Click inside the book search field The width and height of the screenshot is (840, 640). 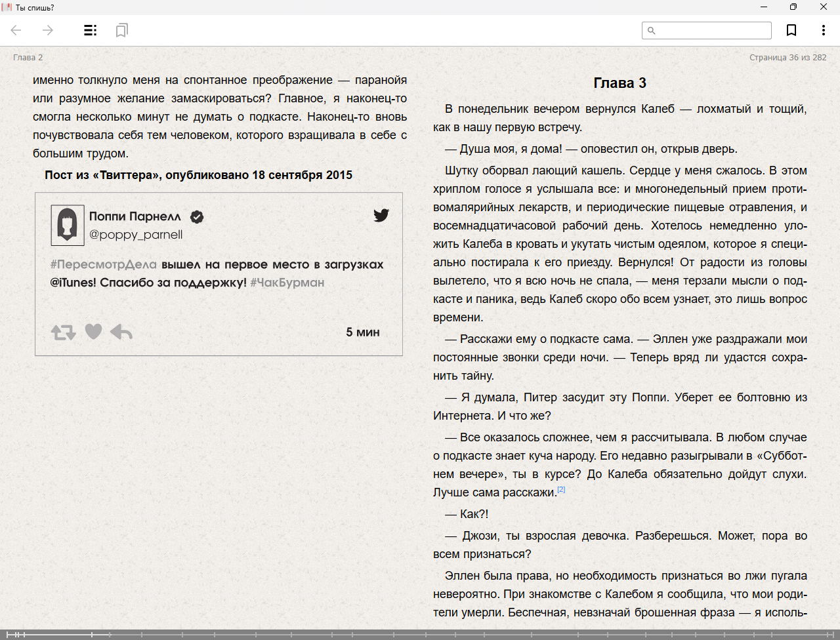[712, 30]
